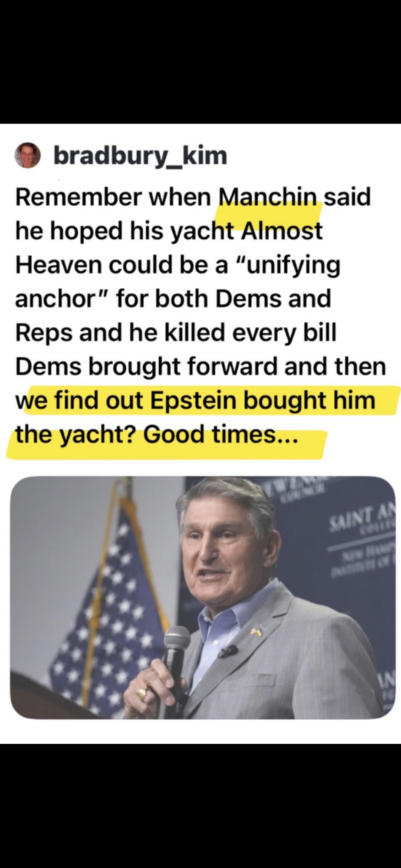Click the clip-on lapel microphone
The width and height of the screenshot is (401, 868).
(x=227, y=651)
